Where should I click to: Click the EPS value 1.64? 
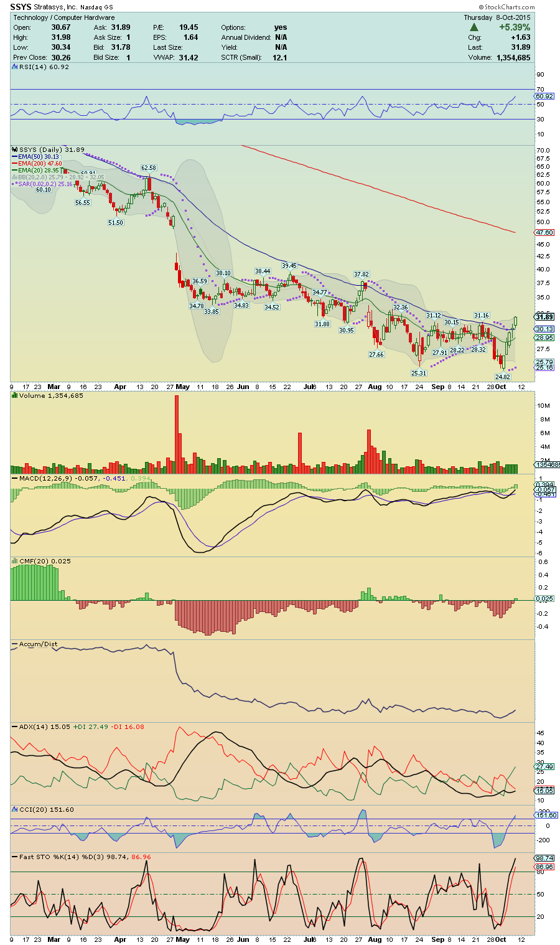pos(190,37)
